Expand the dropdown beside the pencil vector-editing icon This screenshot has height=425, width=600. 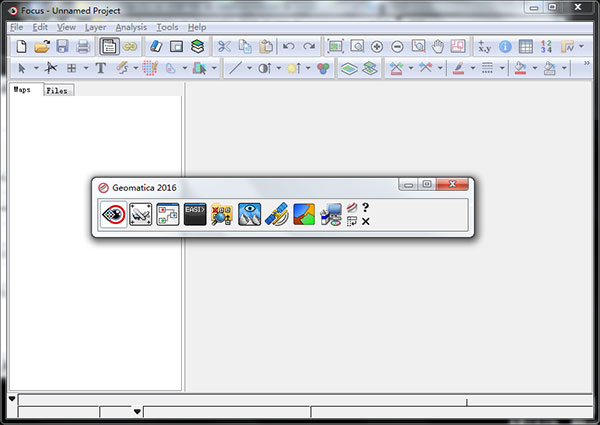[135, 68]
